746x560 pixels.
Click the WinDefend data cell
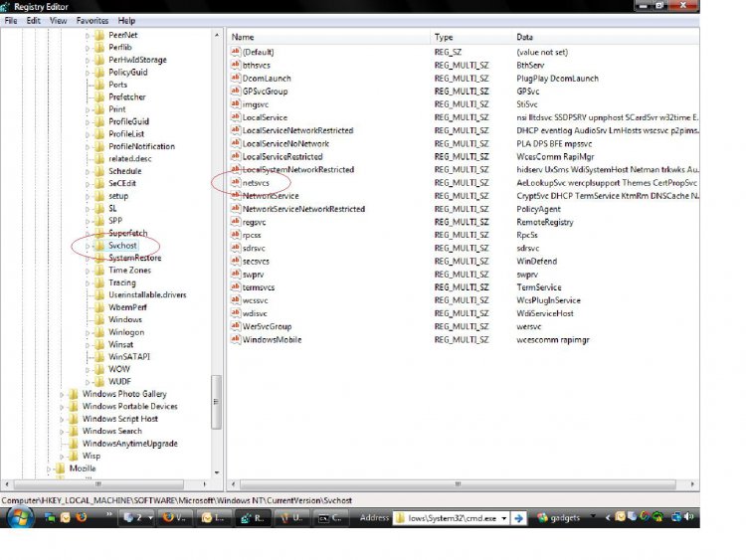point(537,262)
